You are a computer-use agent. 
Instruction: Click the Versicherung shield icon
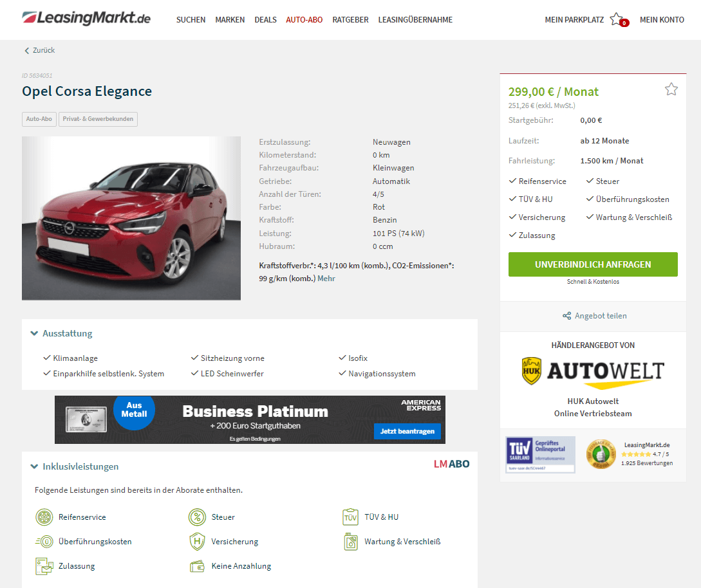(x=197, y=542)
